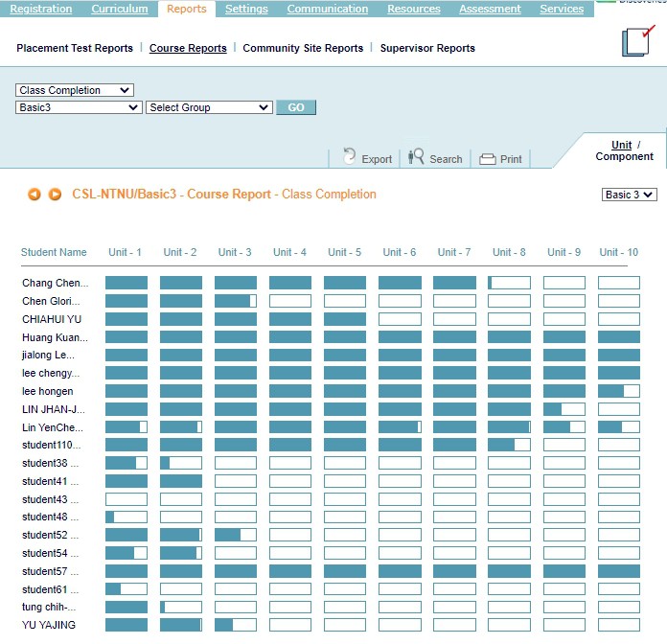Click student name CHIAHUI YU
Viewport: 667px width, 644px height.
click(x=52, y=319)
